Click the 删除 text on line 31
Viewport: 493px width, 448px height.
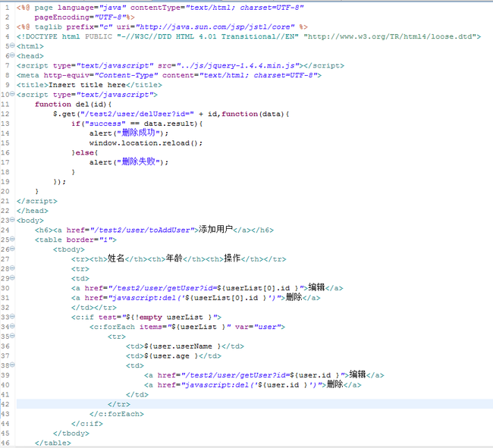pyautogui.click(x=294, y=297)
